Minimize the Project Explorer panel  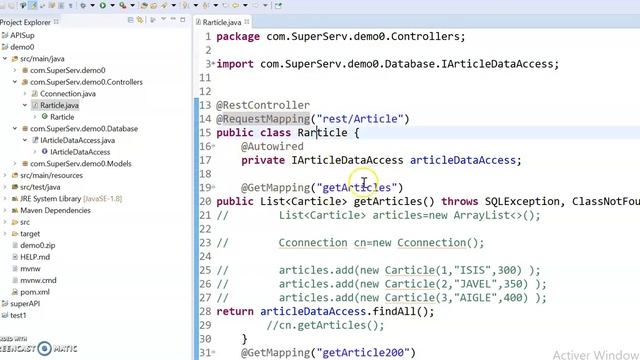[173, 19]
